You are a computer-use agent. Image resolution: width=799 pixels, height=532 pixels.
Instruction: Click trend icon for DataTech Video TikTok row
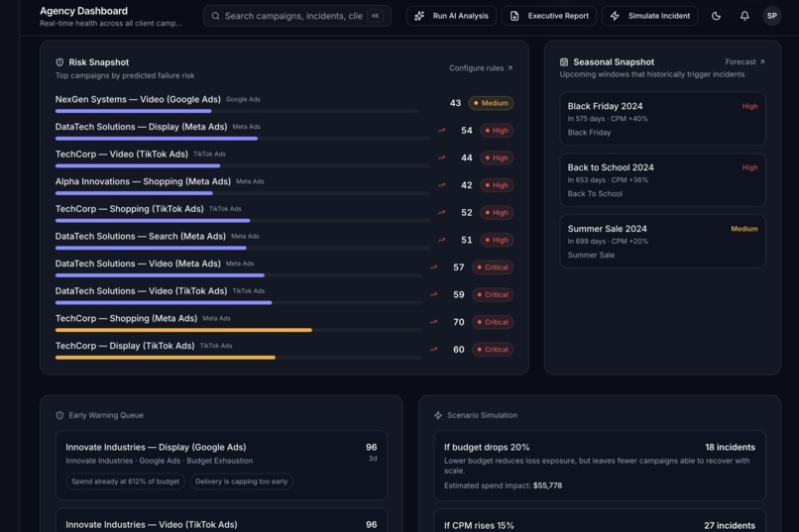click(x=433, y=295)
